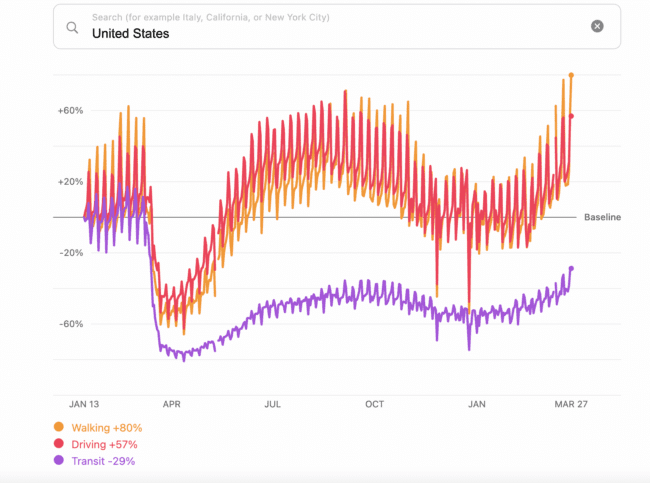This screenshot has height=483, width=650.
Task: Click the red Driving line endpoint marker
Action: click(571, 116)
